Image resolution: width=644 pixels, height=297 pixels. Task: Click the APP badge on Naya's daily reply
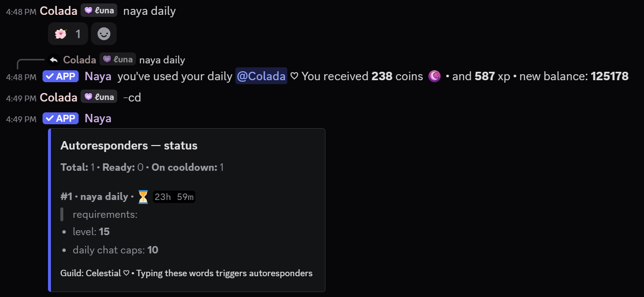pos(60,76)
